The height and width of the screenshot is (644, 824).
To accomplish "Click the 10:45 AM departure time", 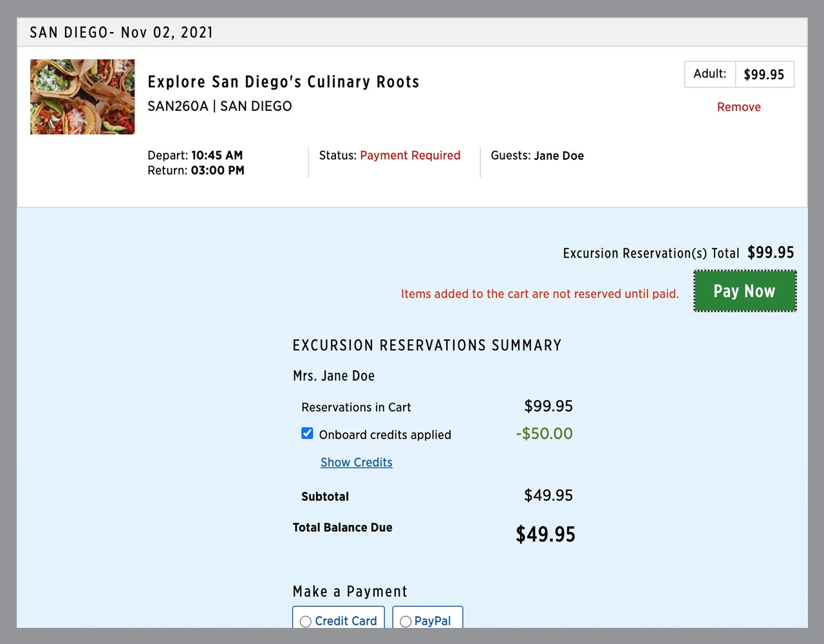I will coord(217,155).
